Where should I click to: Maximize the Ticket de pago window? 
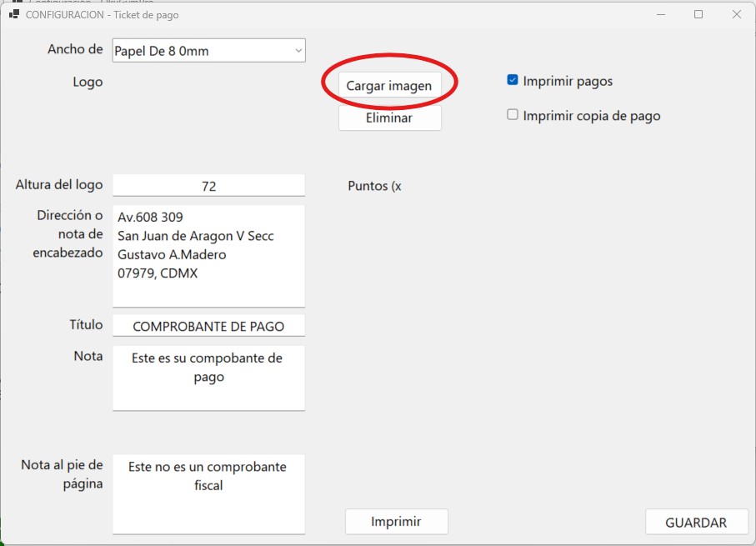[698, 14]
